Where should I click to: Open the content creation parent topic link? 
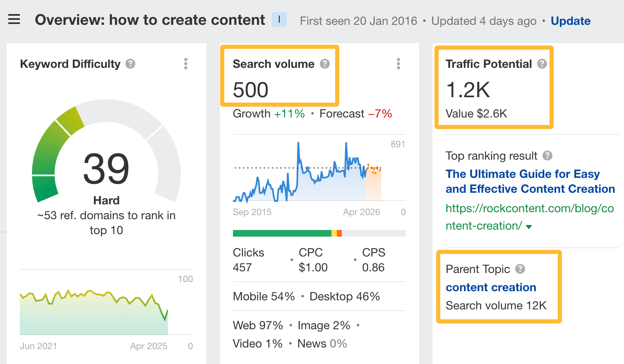(490, 287)
